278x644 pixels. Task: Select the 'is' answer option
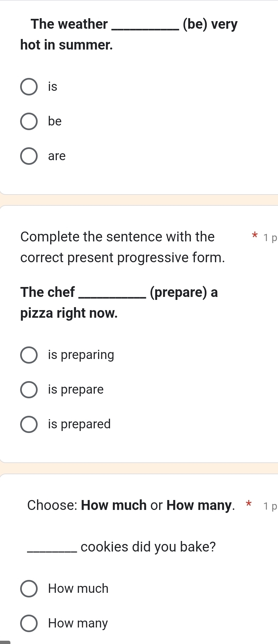click(29, 87)
